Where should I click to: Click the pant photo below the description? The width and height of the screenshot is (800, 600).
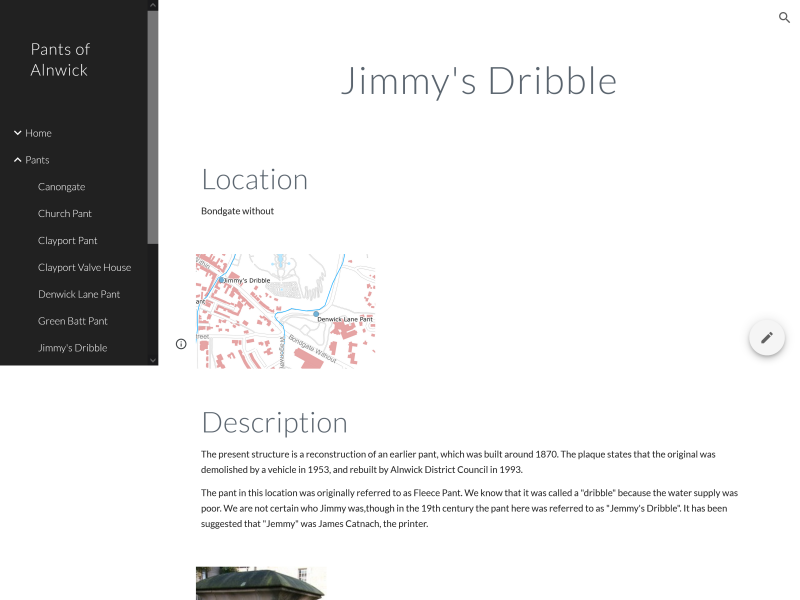261,584
